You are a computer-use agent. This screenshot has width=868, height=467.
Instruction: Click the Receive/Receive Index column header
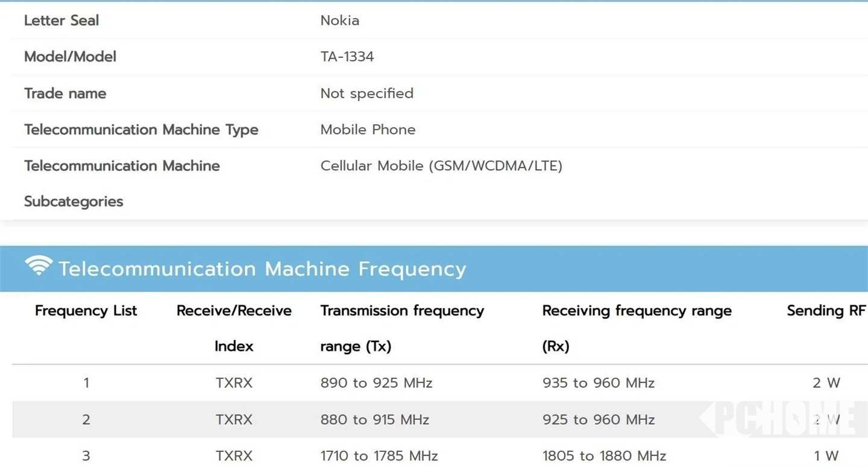(234, 328)
